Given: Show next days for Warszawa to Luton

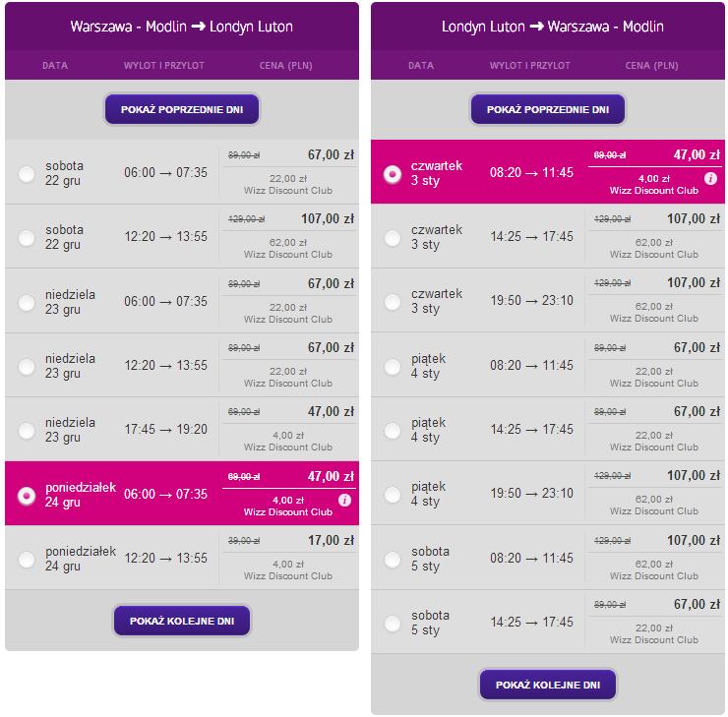Looking at the screenshot, I should 182,621.
